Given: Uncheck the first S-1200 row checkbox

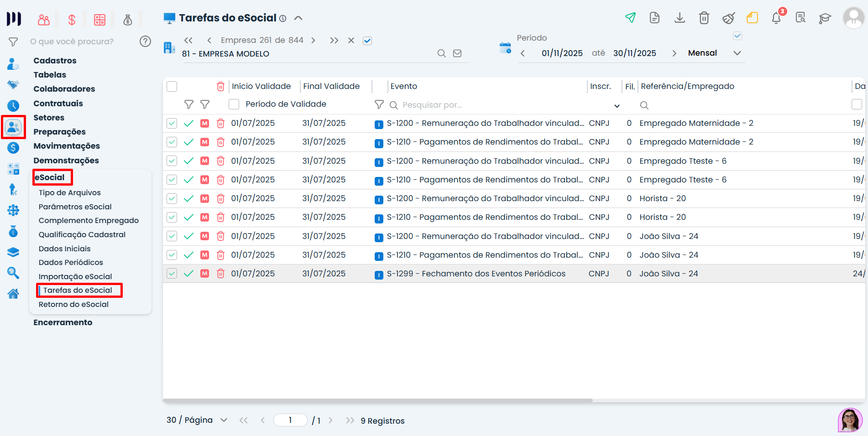Looking at the screenshot, I should pyautogui.click(x=172, y=123).
